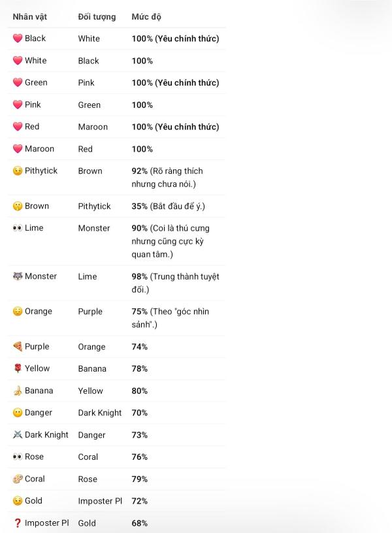
Task: Click the 35% value in Brown row
Action: pos(139,206)
